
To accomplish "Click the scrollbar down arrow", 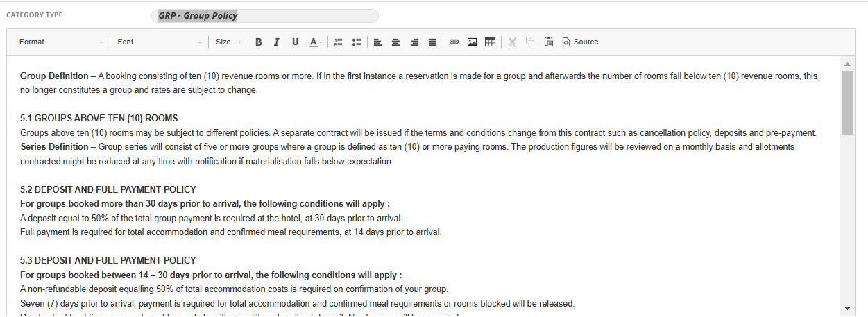I will tap(848, 307).
